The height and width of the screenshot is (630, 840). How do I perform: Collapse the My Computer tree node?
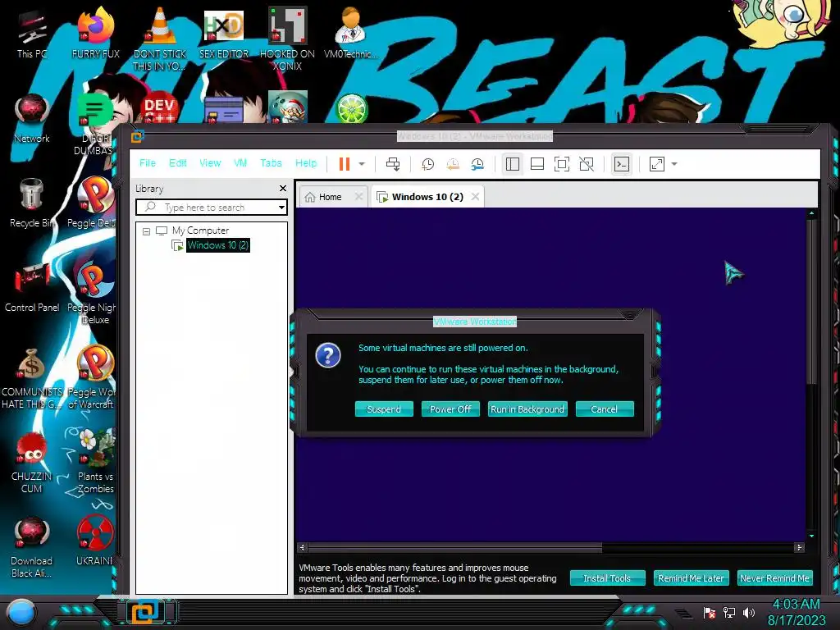coord(146,231)
